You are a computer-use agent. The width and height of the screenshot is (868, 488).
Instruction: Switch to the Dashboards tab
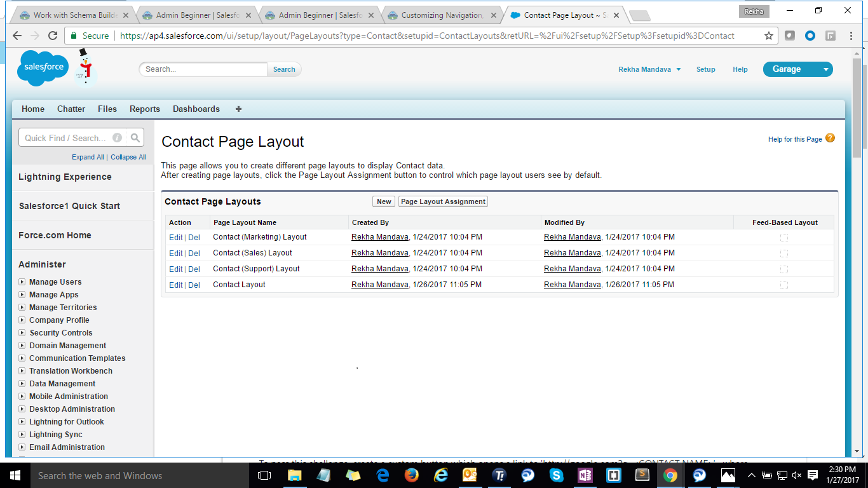(196, 109)
